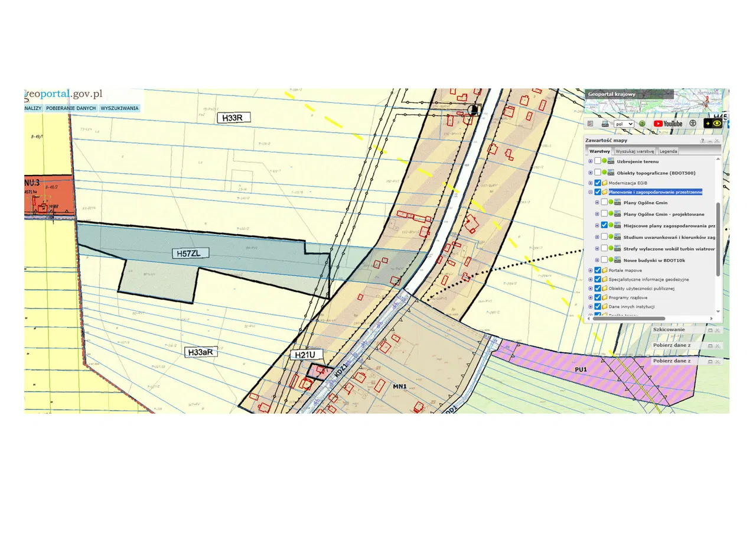Viewport: 756px width, 535px height.
Task: Enable Nowe budynki w BDOT10k layer
Action: tap(604, 260)
